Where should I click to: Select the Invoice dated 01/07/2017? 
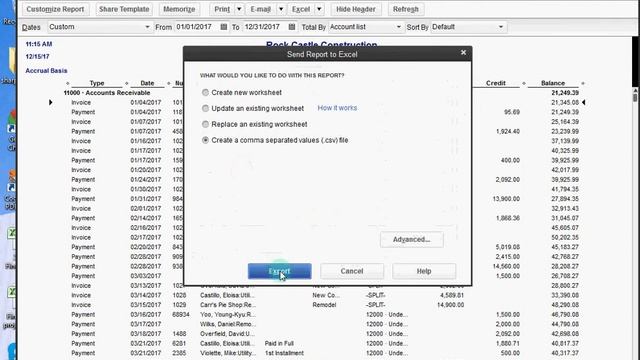tap(81, 122)
